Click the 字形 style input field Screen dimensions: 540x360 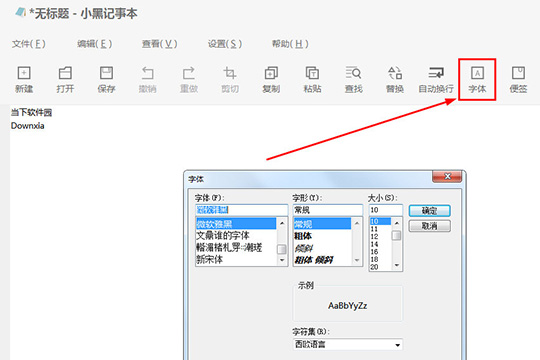click(328, 210)
